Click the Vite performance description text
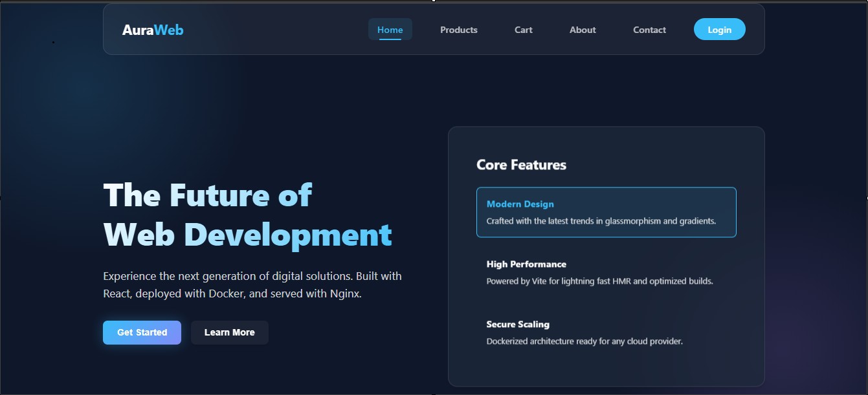The width and height of the screenshot is (868, 395). pyautogui.click(x=599, y=281)
